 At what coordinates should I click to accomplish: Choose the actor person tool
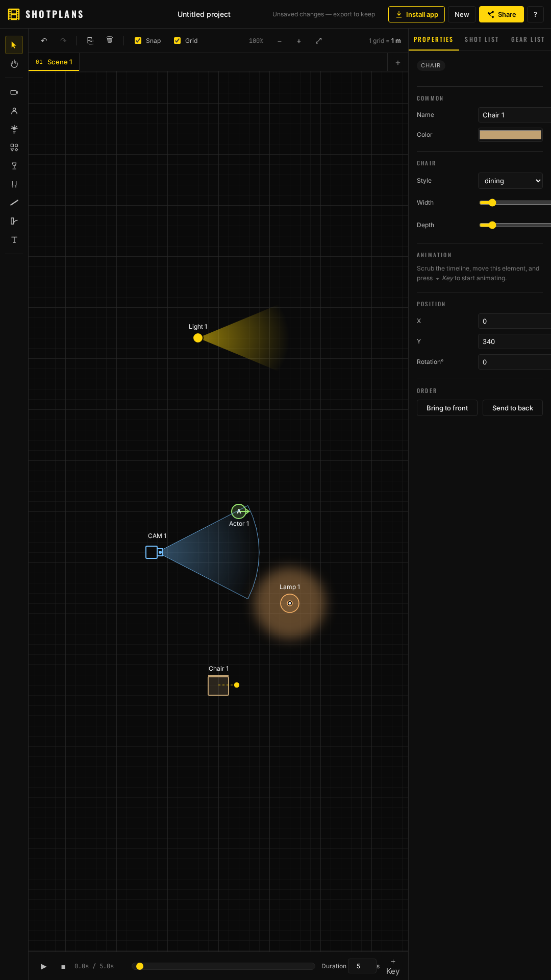[14, 111]
